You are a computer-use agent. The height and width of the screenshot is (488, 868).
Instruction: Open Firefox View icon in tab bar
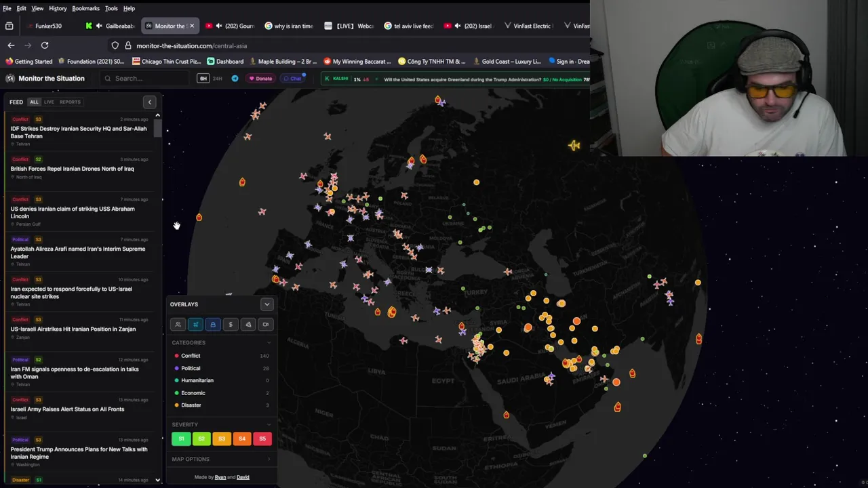pyautogui.click(x=9, y=26)
